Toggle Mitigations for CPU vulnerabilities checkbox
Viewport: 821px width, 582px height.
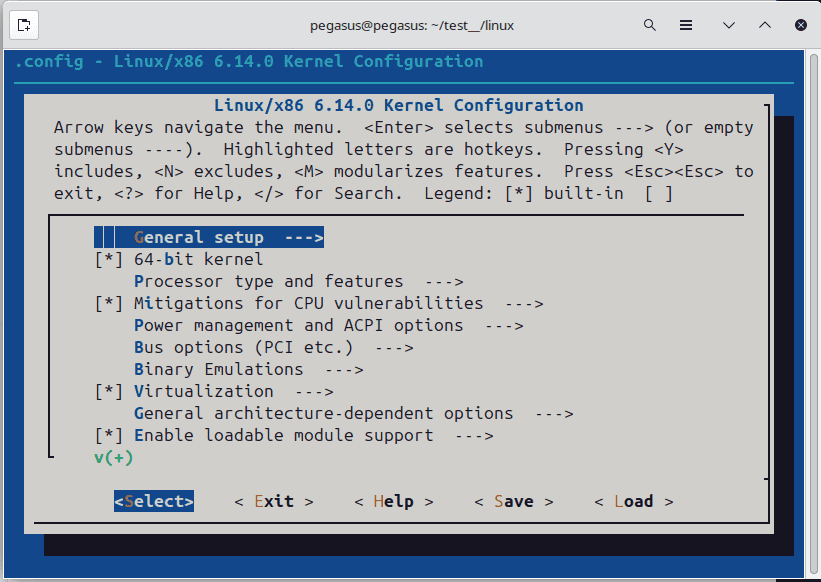(108, 304)
